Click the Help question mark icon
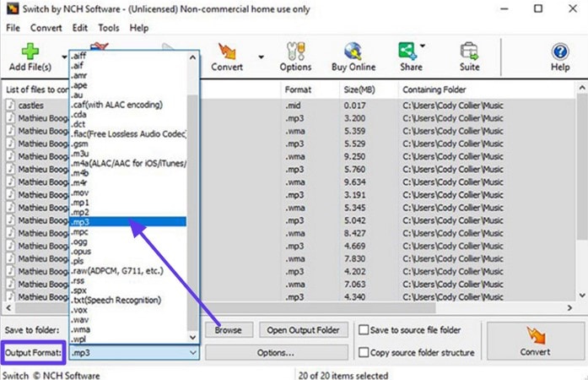 coord(560,52)
